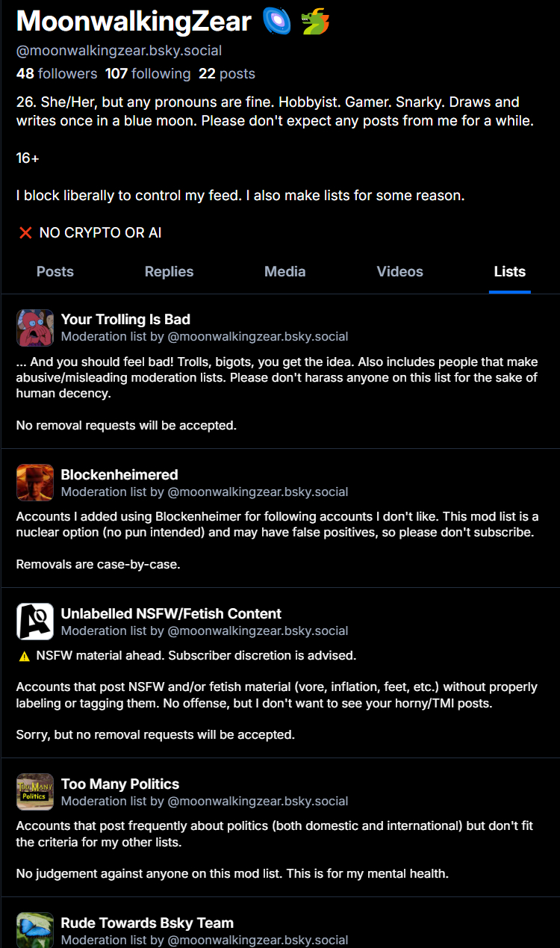Image resolution: width=560 pixels, height=948 pixels.
Task: Open the Your Trolling Is Bad list avatar
Action: (x=35, y=328)
